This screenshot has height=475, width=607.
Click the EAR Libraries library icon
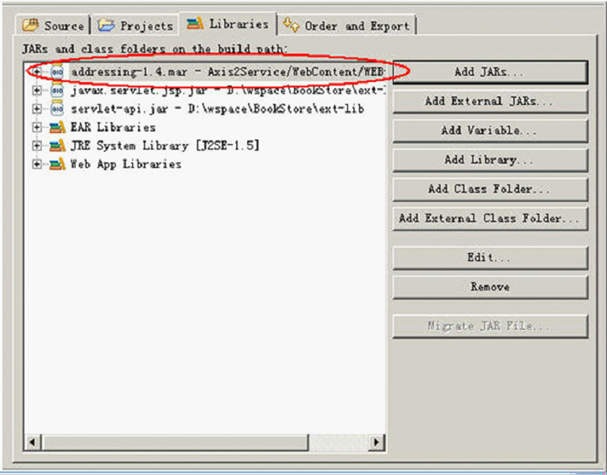(57, 127)
